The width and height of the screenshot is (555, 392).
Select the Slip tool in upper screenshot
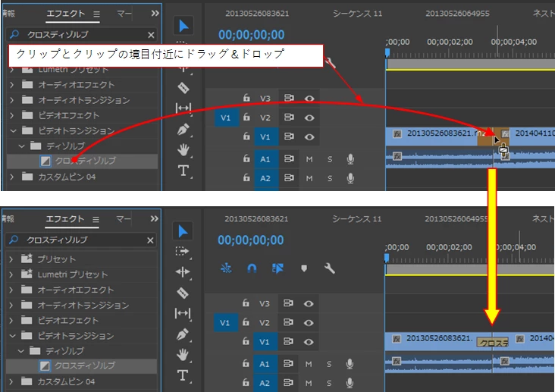(183, 108)
